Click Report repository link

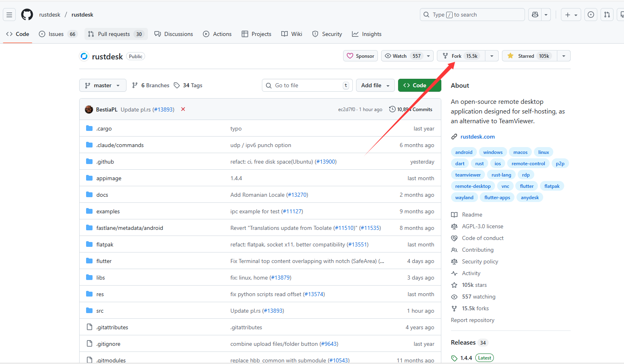[472, 320]
